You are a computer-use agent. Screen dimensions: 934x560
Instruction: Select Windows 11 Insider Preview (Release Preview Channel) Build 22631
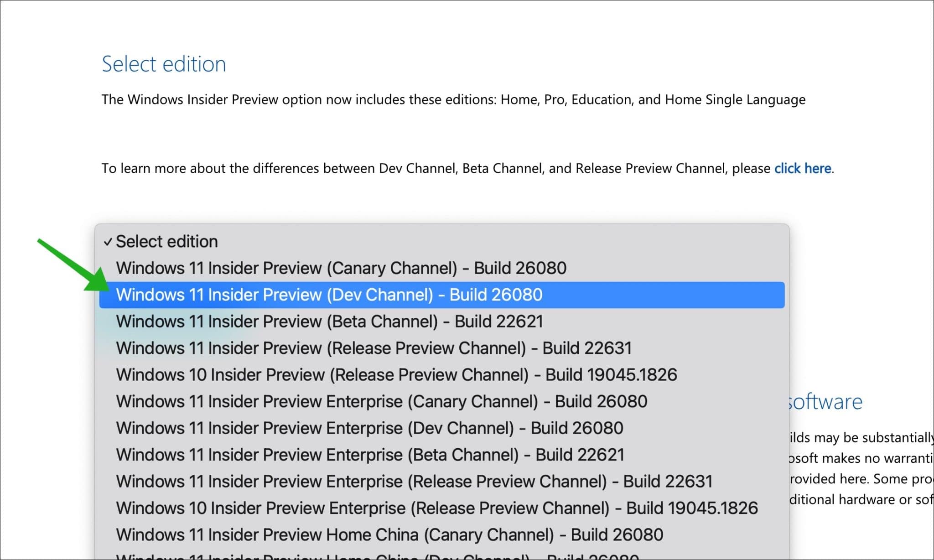tap(441, 348)
